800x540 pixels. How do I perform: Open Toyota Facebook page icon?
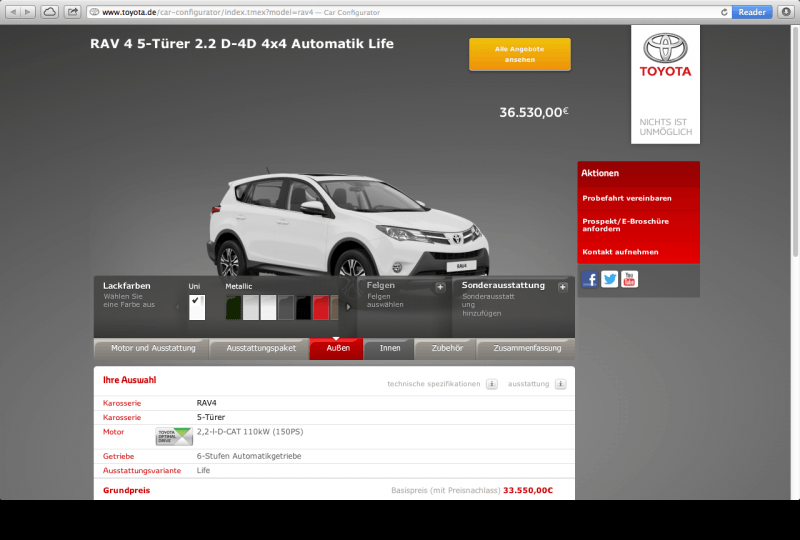click(589, 279)
